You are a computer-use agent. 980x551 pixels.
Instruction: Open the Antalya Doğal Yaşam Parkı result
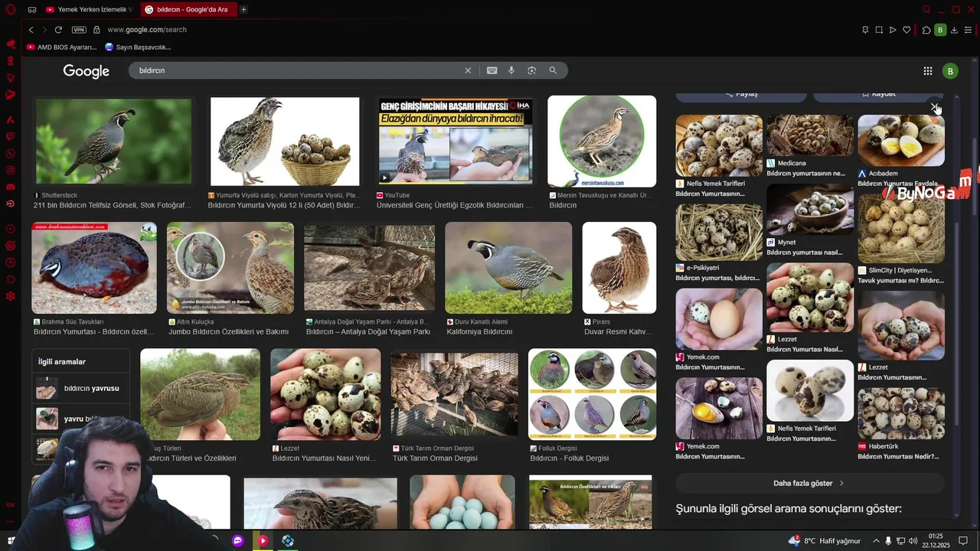click(x=369, y=268)
